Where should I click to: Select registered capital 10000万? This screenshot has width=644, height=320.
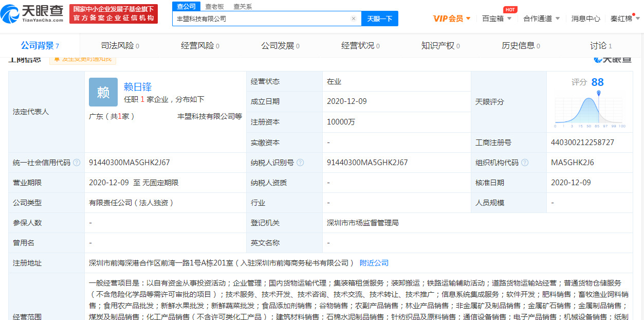pos(341,122)
